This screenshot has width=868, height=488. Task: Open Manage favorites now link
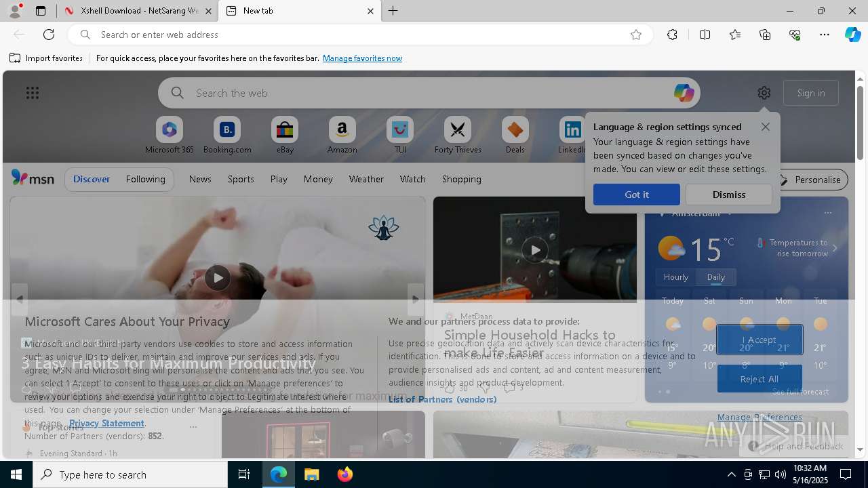[362, 58]
